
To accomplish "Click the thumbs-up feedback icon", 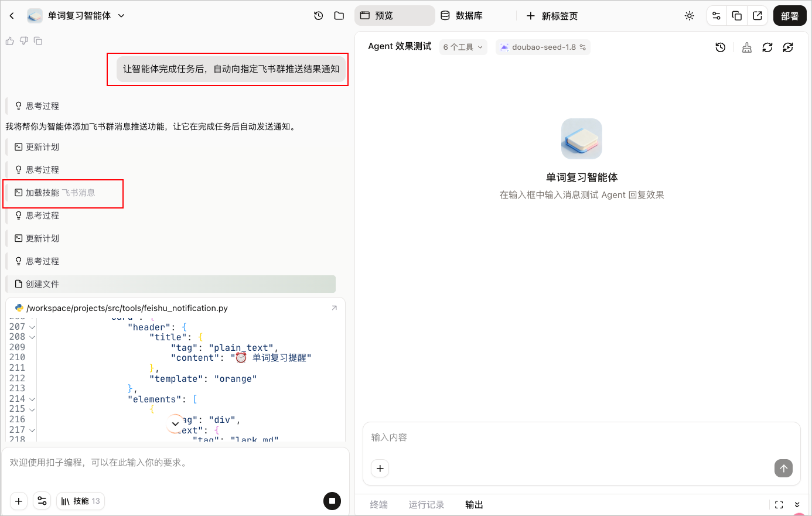I will click(10, 41).
